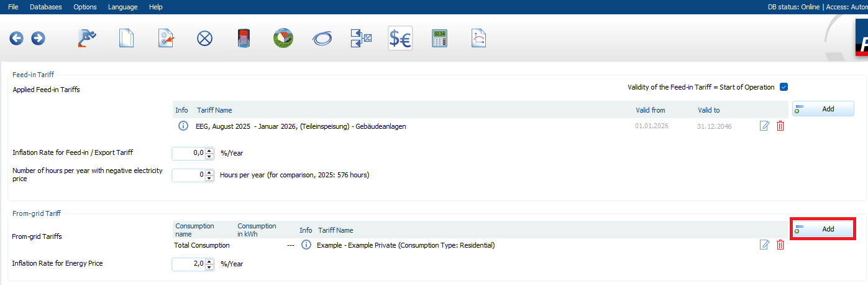The height and width of the screenshot is (285, 868).
Task: Open the house 3D Design icon
Action: [283, 39]
